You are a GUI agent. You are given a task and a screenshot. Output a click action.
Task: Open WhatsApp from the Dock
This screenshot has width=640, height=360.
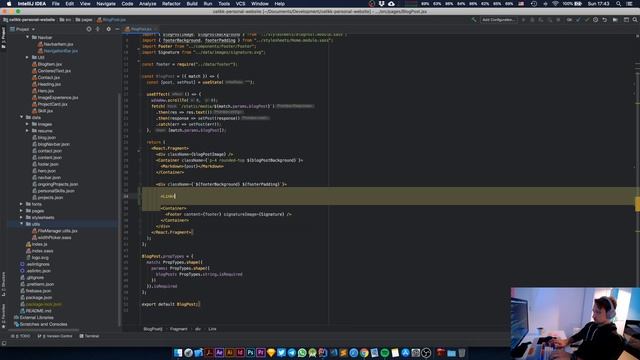coord(302,353)
